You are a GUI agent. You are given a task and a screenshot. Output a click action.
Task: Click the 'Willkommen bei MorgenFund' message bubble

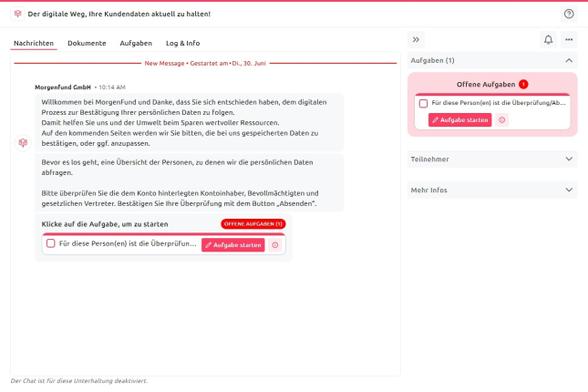(x=190, y=123)
